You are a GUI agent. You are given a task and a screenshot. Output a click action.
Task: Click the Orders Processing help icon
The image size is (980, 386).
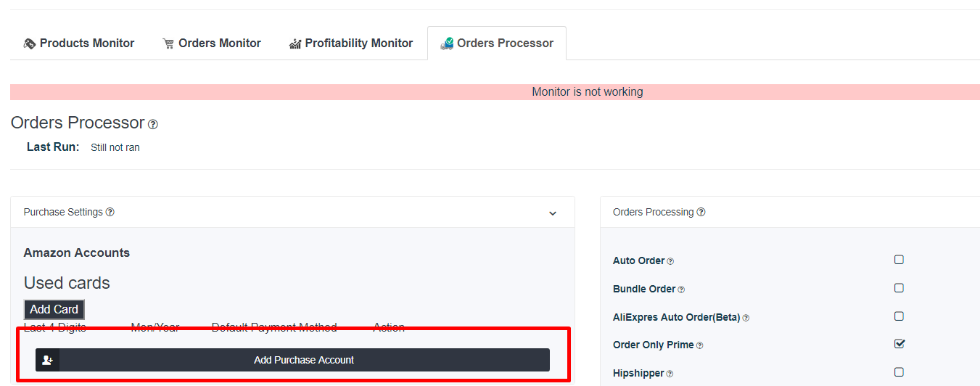tap(701, 212)
